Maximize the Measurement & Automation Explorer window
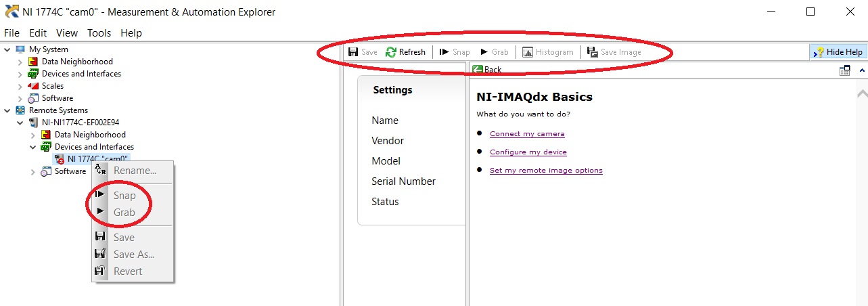 (x=810, y=12)
